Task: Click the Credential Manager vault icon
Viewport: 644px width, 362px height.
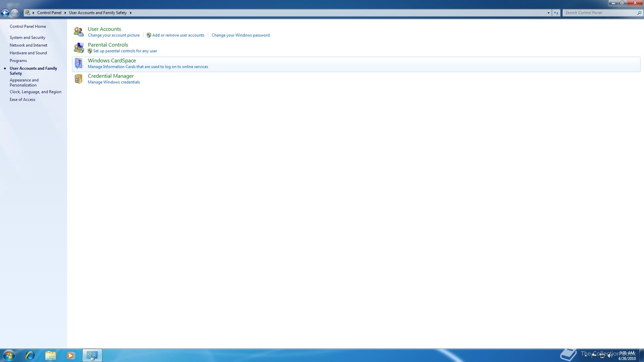Action: click(78, 79)
